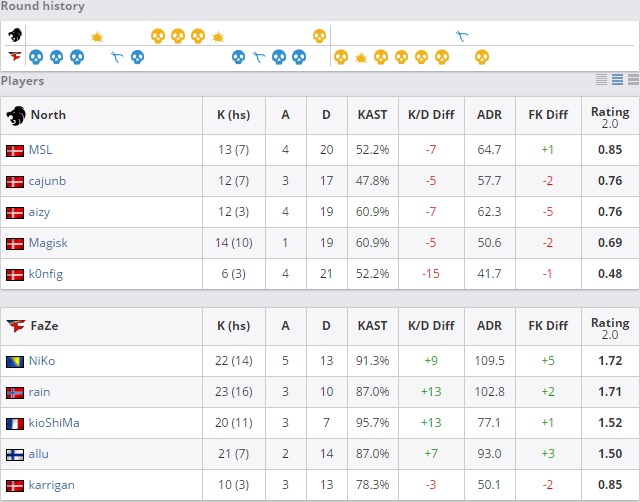The height and width of the screenshot is (502, 640).
Task: Click the Bosnian flag beside NiKo
Action: coord(15,361)
